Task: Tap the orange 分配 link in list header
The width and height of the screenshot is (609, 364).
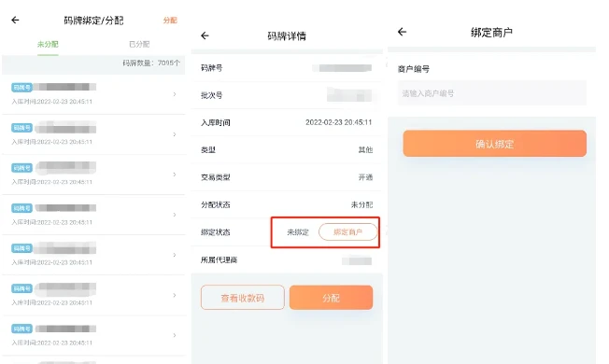Action: click(x=170, y=21)
